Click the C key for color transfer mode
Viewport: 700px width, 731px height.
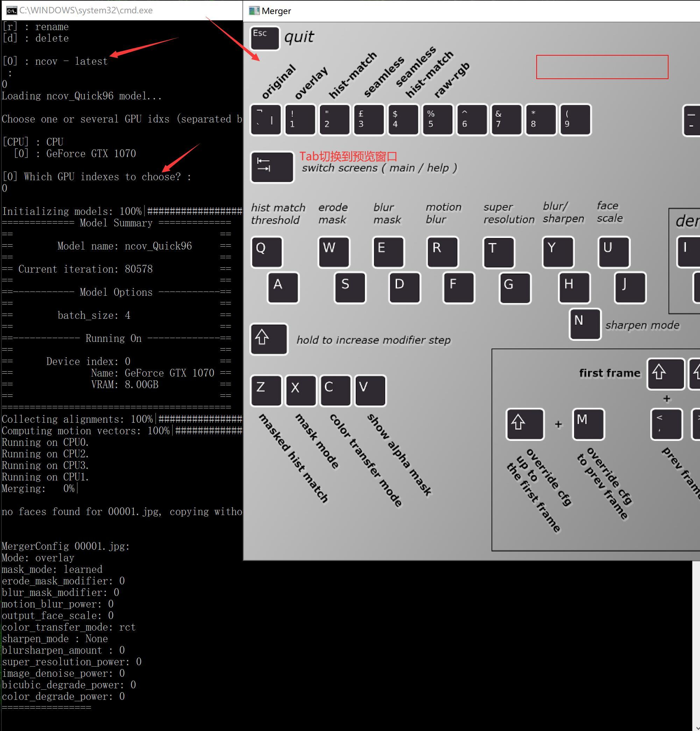pyautogui.click(x=335, y=391)
